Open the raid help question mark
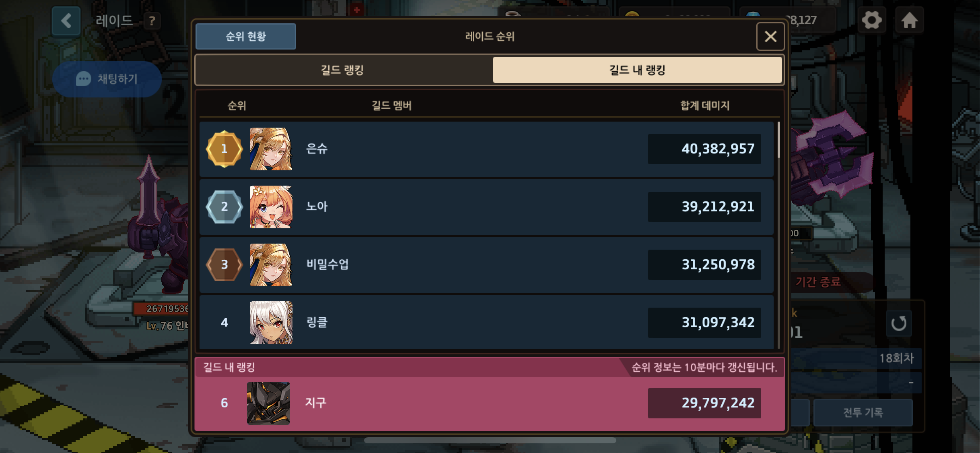The width and height of the screenshot is (980, 453). (152, 21)
